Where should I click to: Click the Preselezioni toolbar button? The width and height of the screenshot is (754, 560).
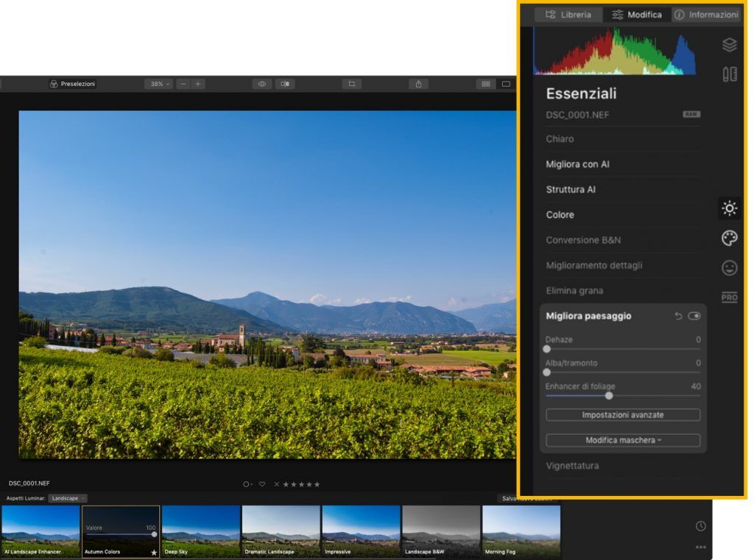[73, 84]
